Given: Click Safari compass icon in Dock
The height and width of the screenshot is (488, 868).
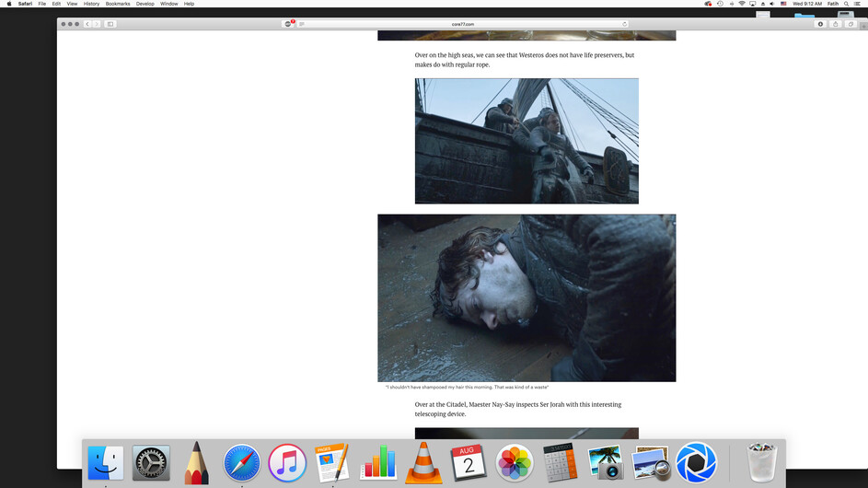Looking at the screenshot, I should point(242,462).
